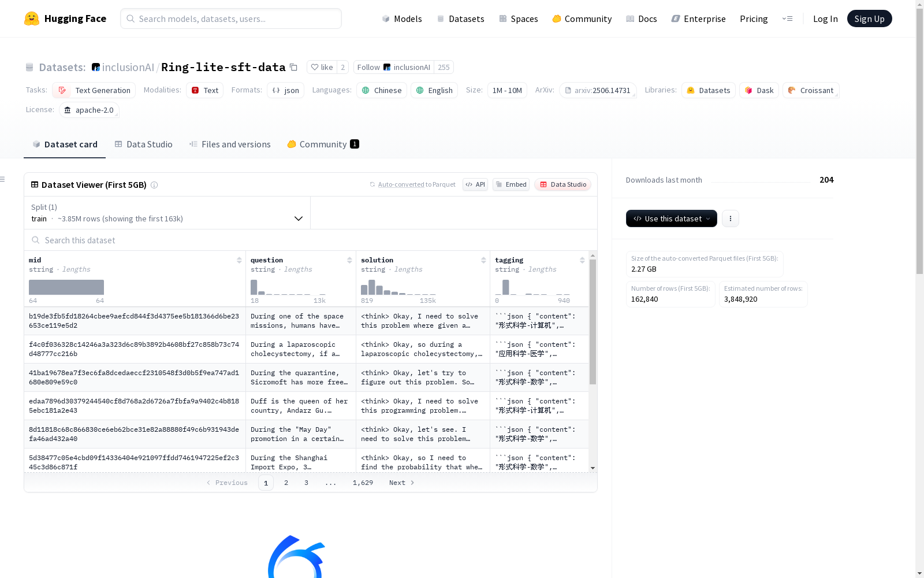The height and width of the screenshot is (578, 924).
Task: Switch to the Dataset card tab
Action: (65, 144)
